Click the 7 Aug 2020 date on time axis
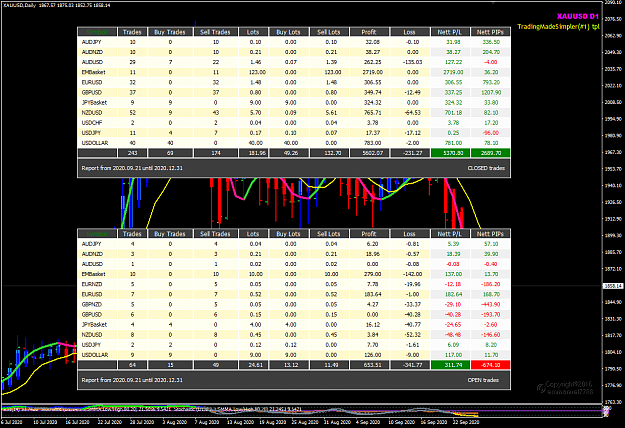Viewport: 625px width, 428px height. click(x=208, y=422)
